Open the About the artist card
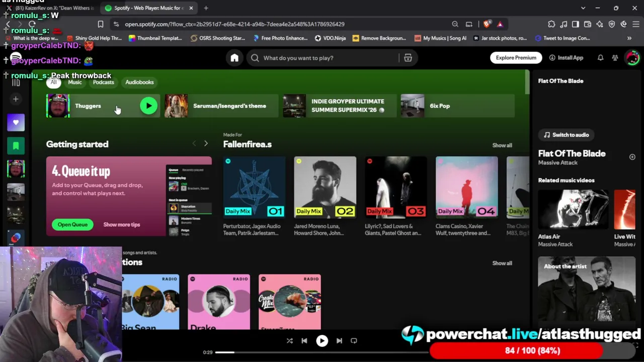This screenshot has width=644, height=362. [587, 291]
